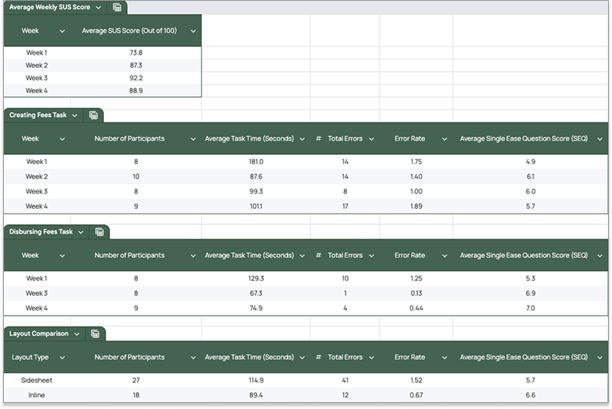
Task: Open table options icon beside Layout Comparison
Action: click(95, 334)
